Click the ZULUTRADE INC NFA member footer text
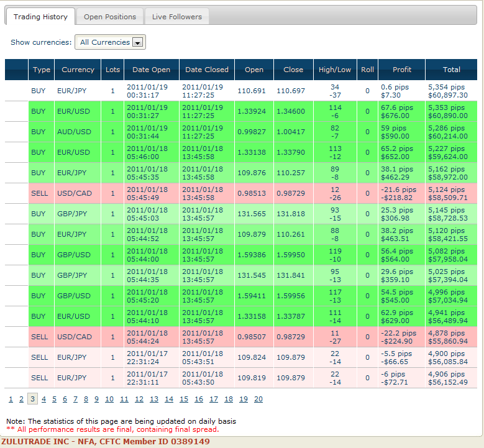 point(105,442)
